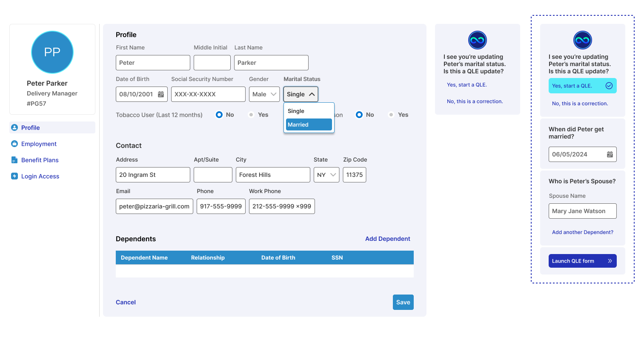Viewport: 644px width, 341px height.
Task: Open the State dropdown showing NY
Action: point(326,175)
